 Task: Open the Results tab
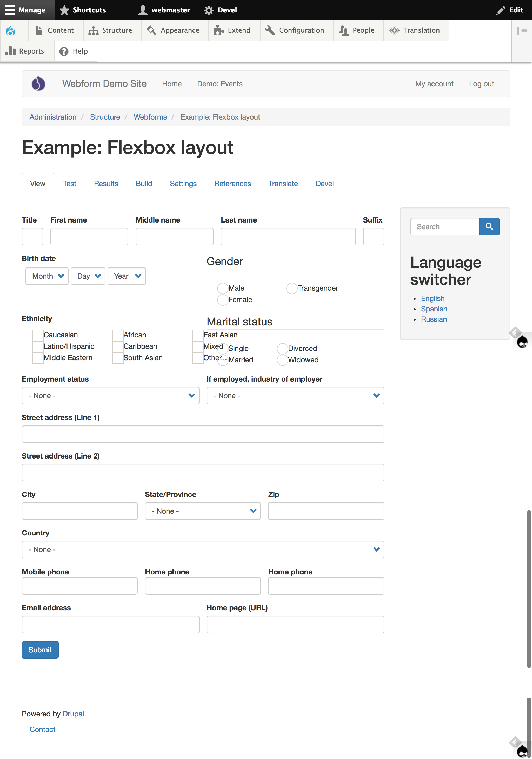106,184
